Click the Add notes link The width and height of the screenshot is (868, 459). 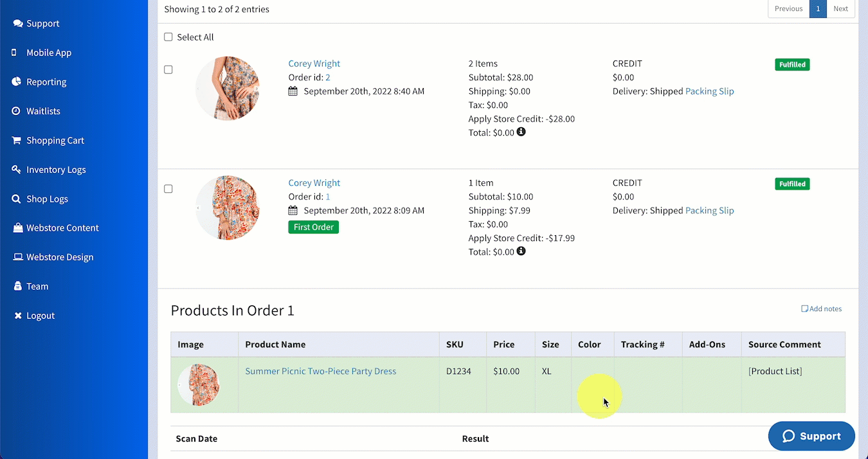822,309
